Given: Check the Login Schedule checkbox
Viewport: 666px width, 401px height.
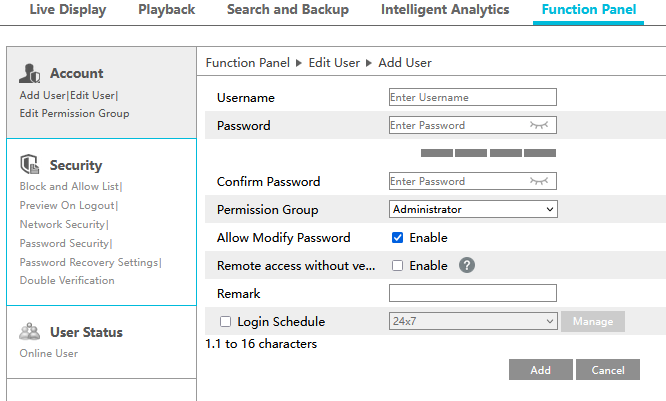Looking at the screenshot, I should 225,322.
